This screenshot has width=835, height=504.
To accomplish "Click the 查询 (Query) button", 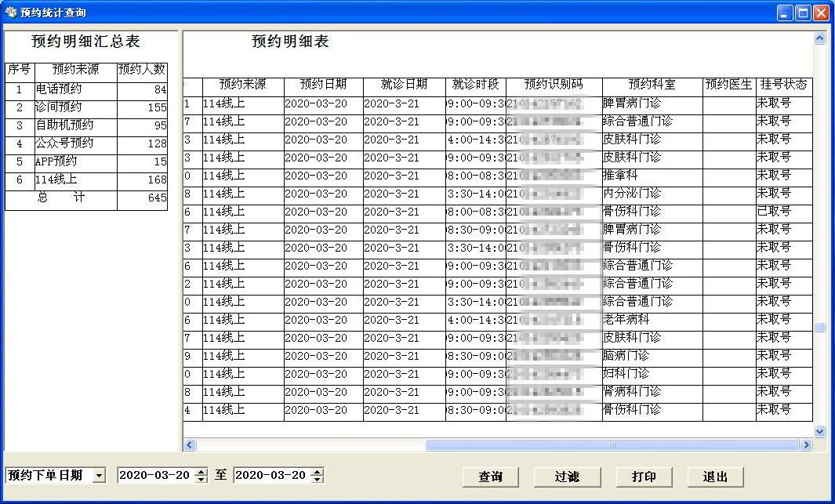I will coord(491,477).
